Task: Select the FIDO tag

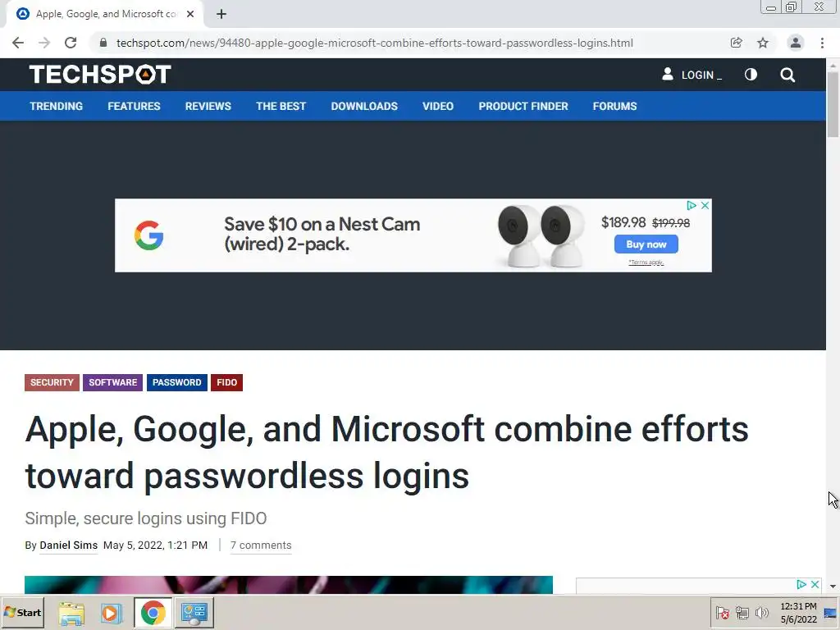Action: pyautogui.click(x=226, y=382)
